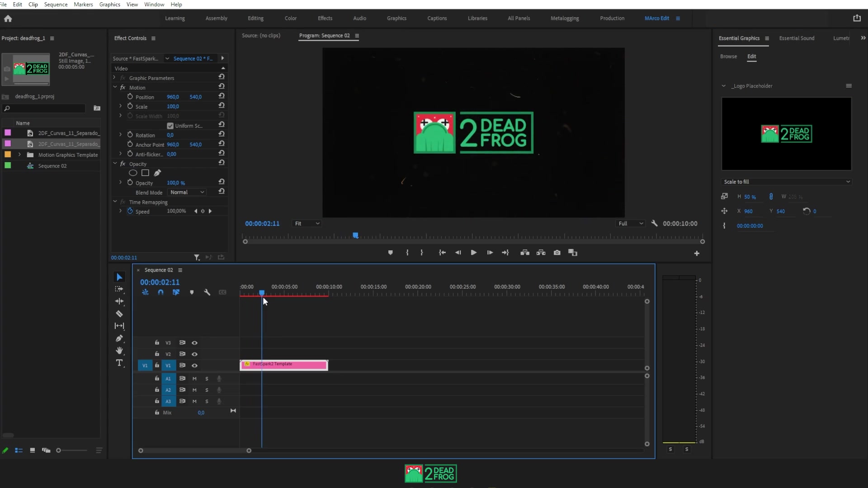Select the Slip tool icon
Screen dimensions: 868x488
tap(118, 325)
